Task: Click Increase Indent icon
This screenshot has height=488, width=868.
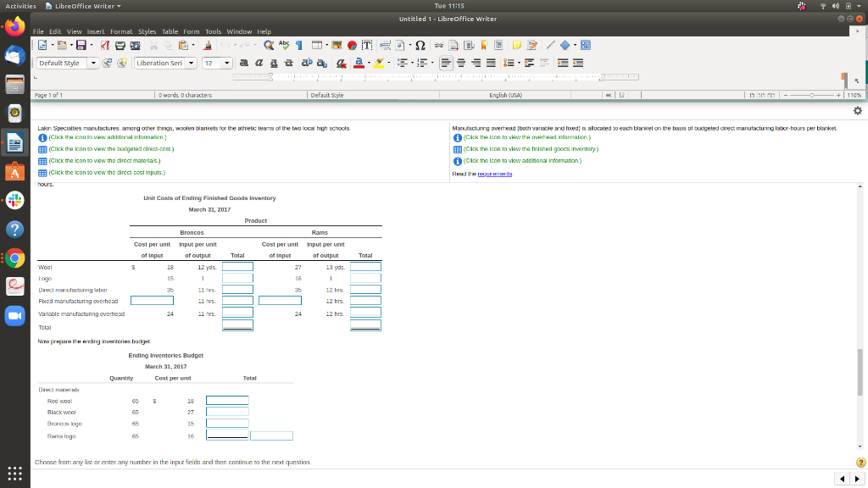Action: click(563, 63)
